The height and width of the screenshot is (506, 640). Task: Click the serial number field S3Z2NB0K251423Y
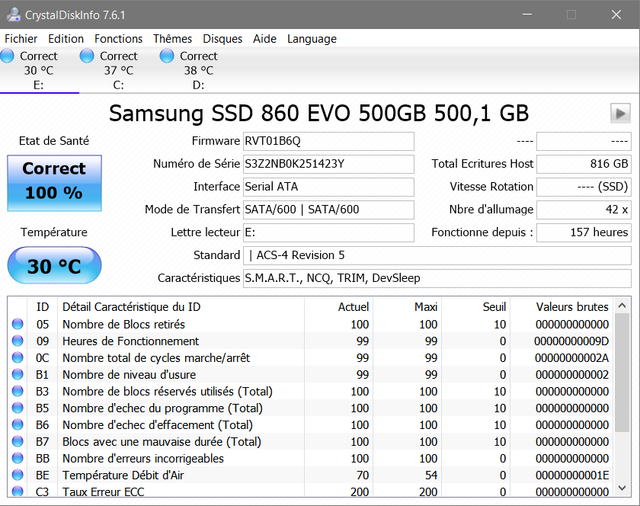click(x=329, y=164)
